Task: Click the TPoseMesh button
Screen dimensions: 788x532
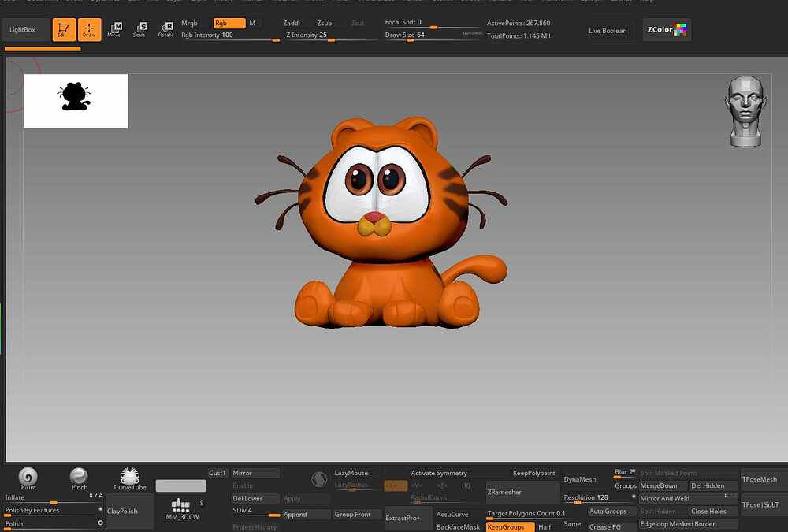Action: tap(764, 480)
